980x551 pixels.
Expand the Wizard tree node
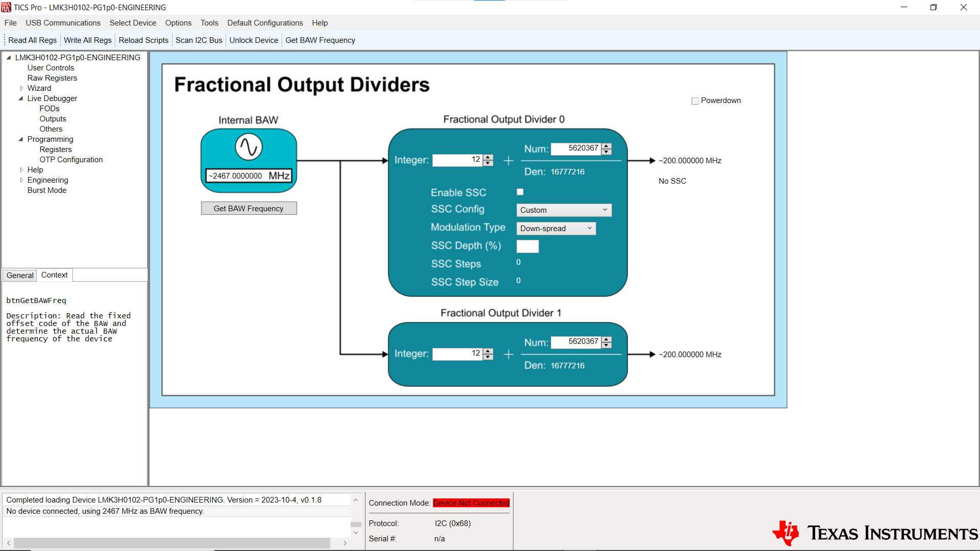coord(21,88)
